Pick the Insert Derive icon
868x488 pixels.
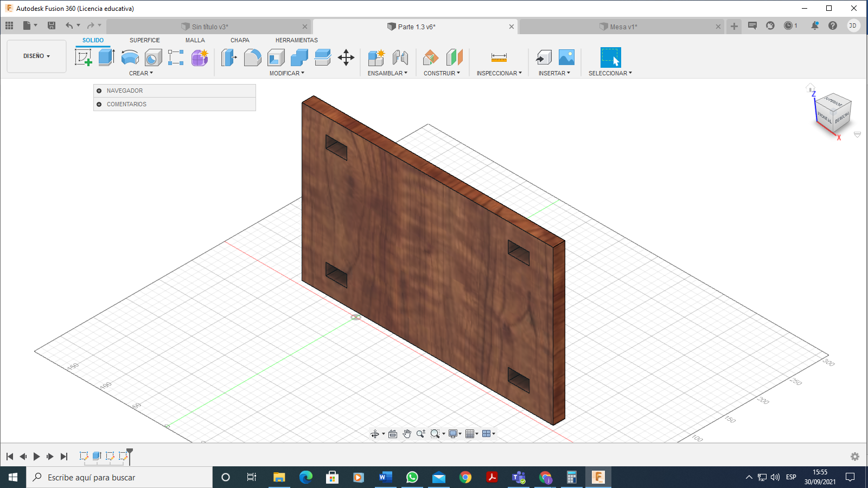(x=544, y=57)
